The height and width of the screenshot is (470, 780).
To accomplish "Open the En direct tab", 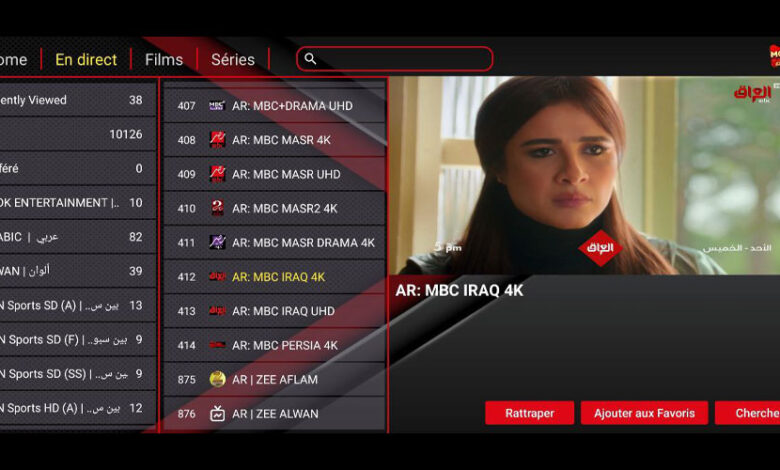I will tap(86, 59).
